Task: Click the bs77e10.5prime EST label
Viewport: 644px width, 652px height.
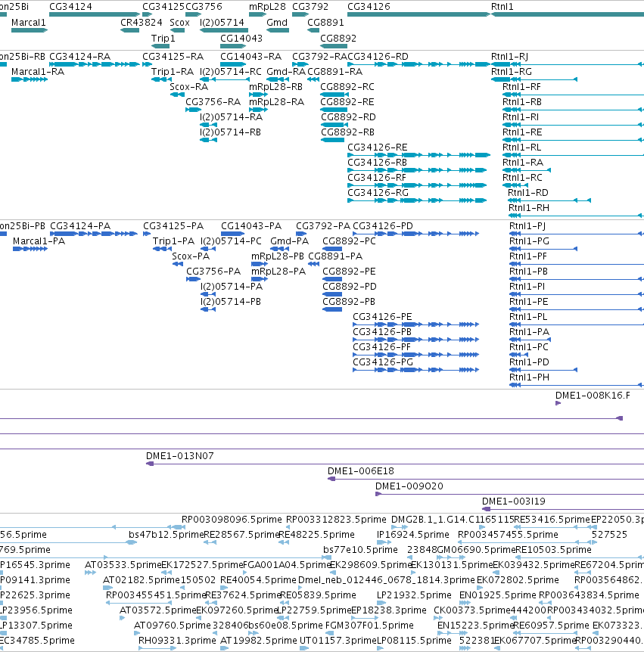Action: point(360,550)
